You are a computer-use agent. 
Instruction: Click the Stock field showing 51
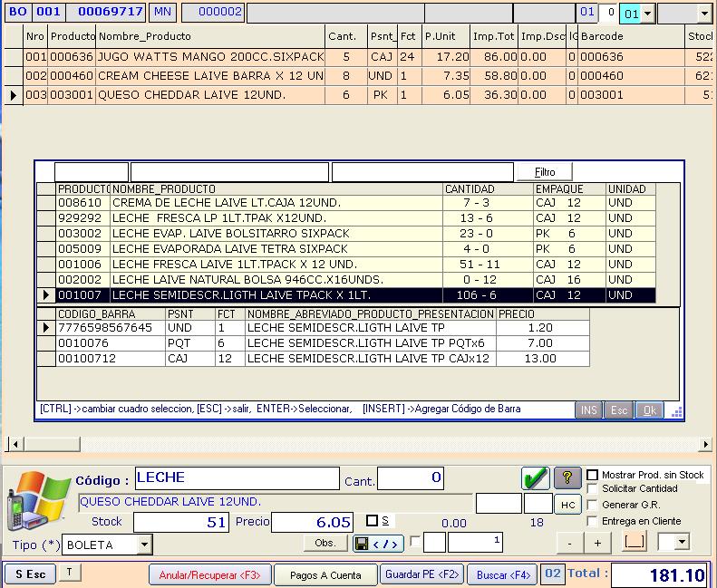point(181,522)
